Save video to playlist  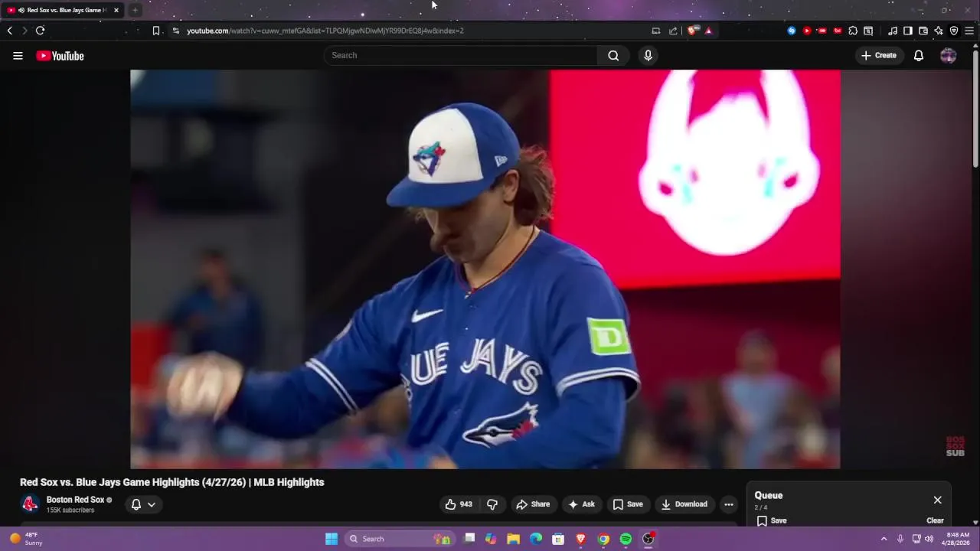628,504
